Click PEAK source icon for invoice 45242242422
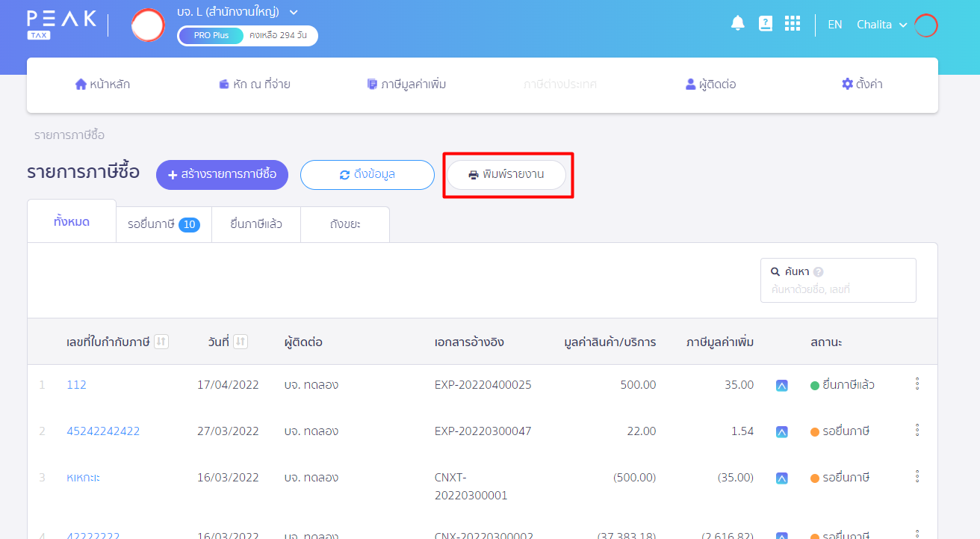Viewport: 980px width, 539px height. pos(782,432)
